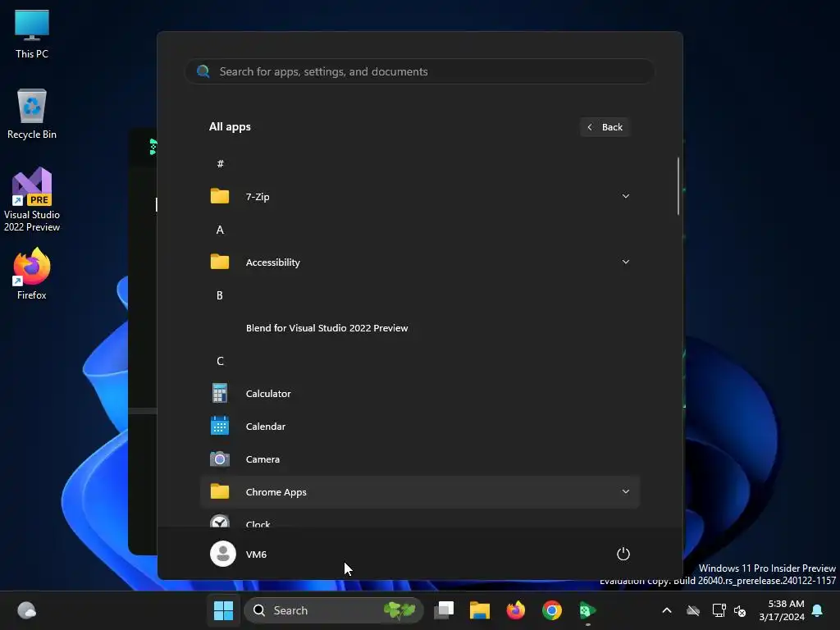Image resolution: width=840 pixels, height=630 pixels.
Task: Launch Google Chrome from the taskbar
Action: [552, 610]
